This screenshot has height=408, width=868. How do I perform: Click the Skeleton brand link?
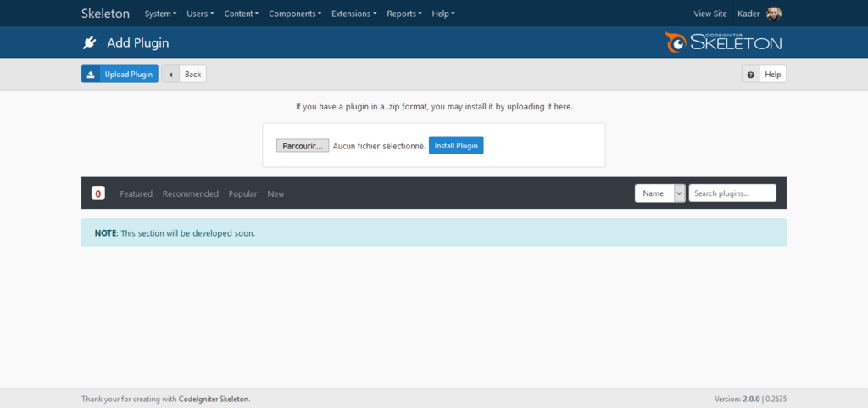point(105,14)
